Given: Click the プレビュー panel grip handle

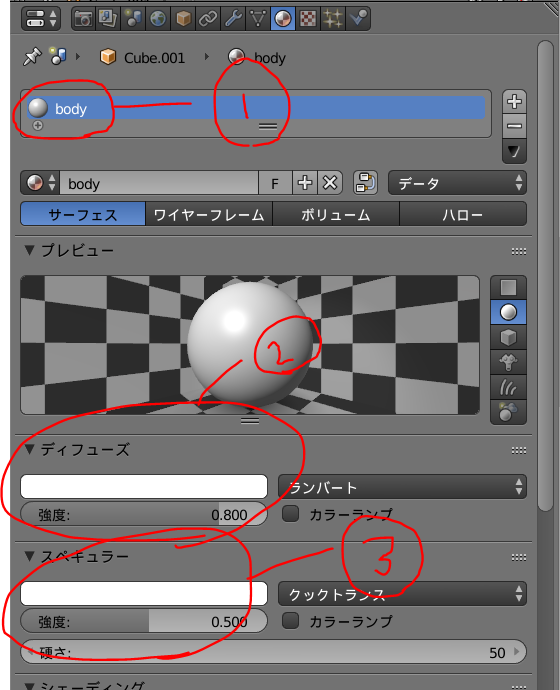Looking at the screenshot, I should (519, 251).
